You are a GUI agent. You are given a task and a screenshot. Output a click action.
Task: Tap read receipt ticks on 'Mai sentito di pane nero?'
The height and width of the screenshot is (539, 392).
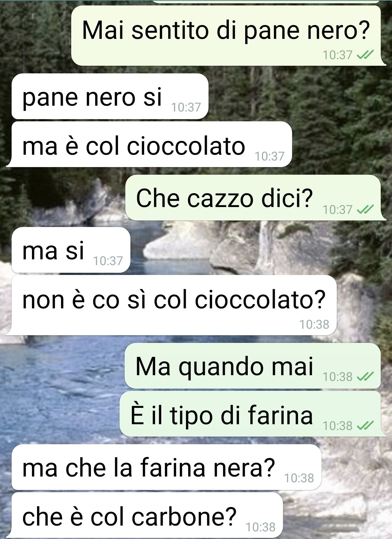point(365,55)
